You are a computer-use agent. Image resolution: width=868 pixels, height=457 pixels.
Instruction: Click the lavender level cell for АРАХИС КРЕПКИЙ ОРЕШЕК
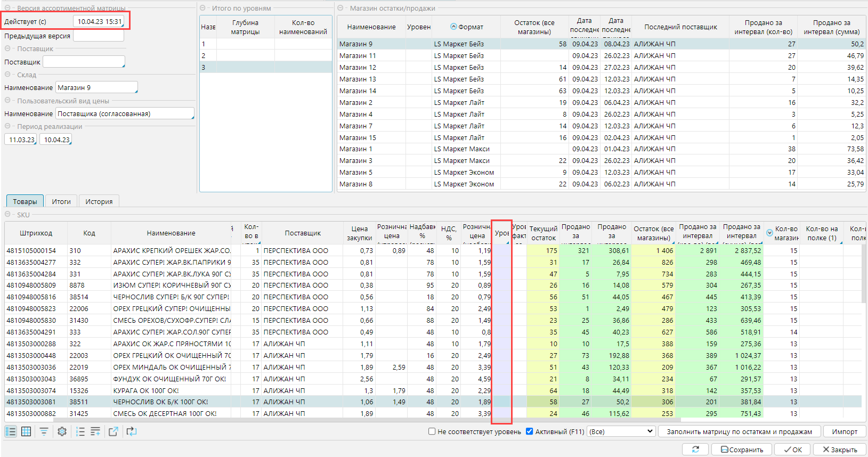point(502,250)
